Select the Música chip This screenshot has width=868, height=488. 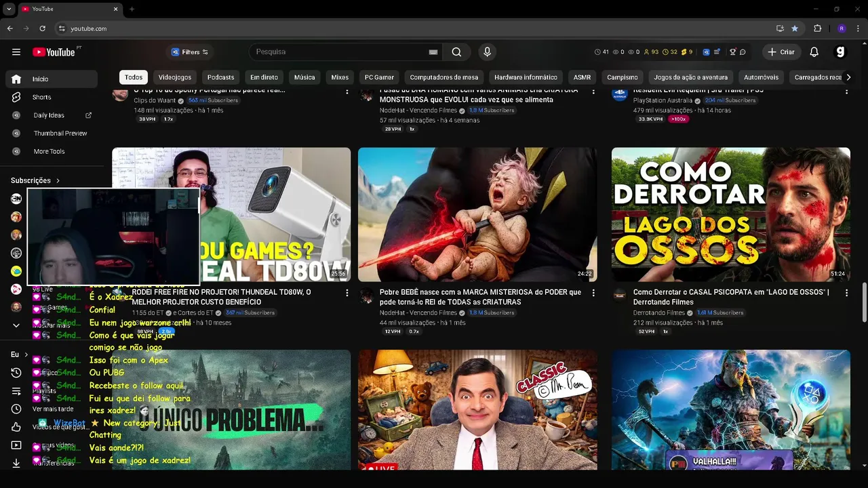click(304, 77)
